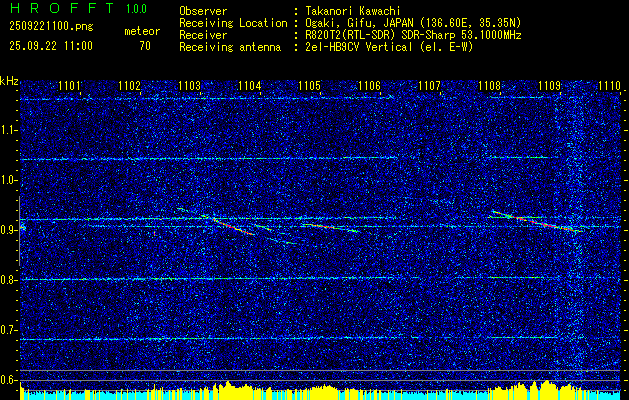
Task: Click the meteor count value 70
Action: pos(145,46)
